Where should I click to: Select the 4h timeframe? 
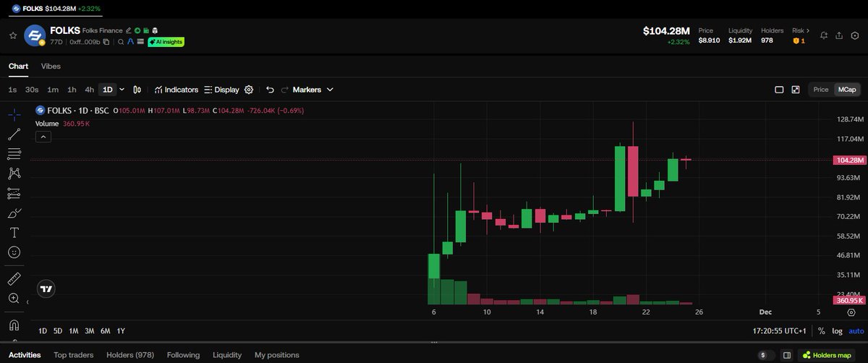(x=90, y=90)
